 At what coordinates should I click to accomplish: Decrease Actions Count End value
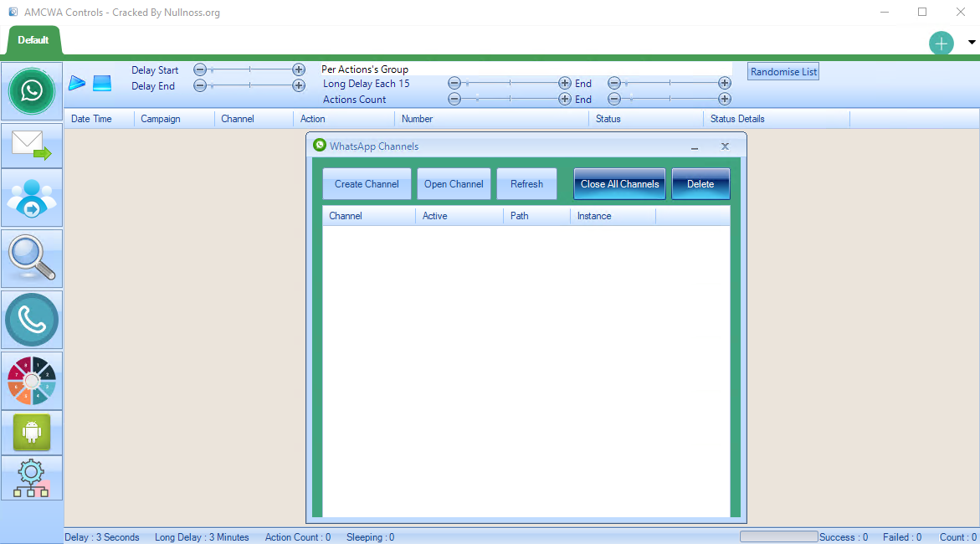click(614, 99)
